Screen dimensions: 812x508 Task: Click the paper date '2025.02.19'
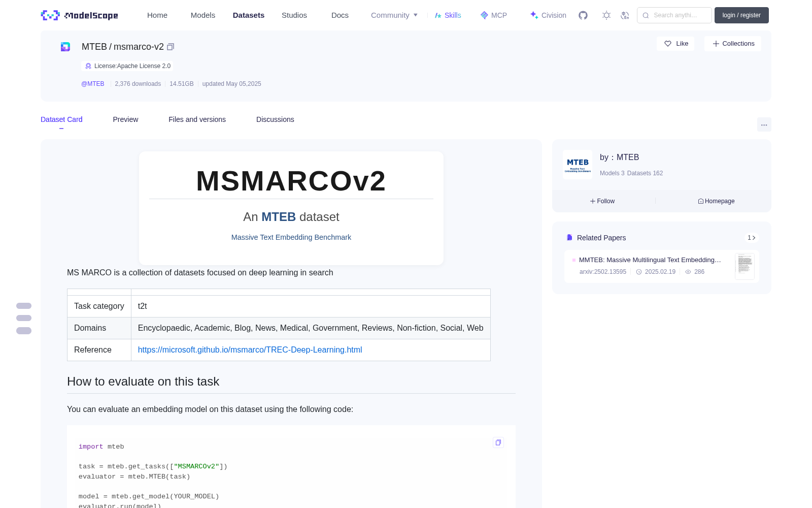pyautogui.click(x=660, y=272)
